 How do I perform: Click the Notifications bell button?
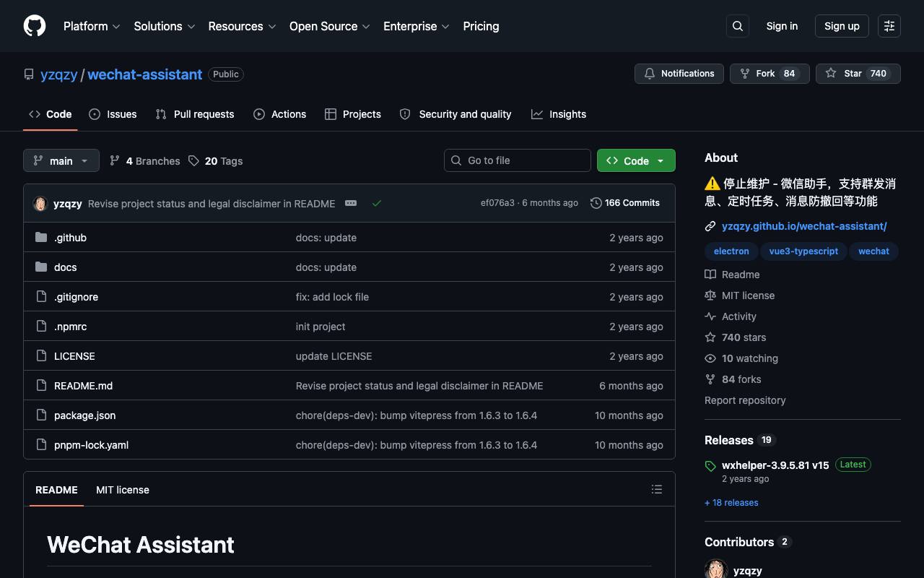(679, 74)
